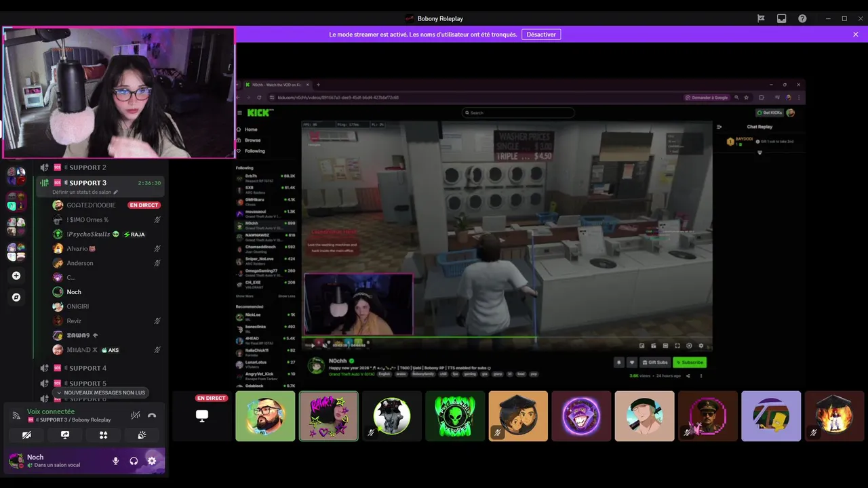Click the AKS server tag
Viewport: 868px width, 488px height.
[x=110, y=350]
